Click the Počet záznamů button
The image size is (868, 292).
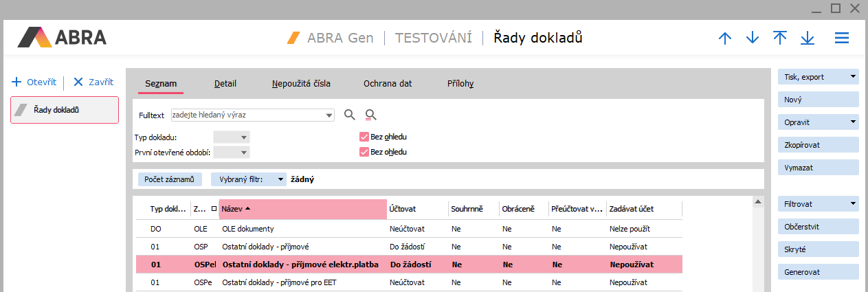tap(169, 179)
